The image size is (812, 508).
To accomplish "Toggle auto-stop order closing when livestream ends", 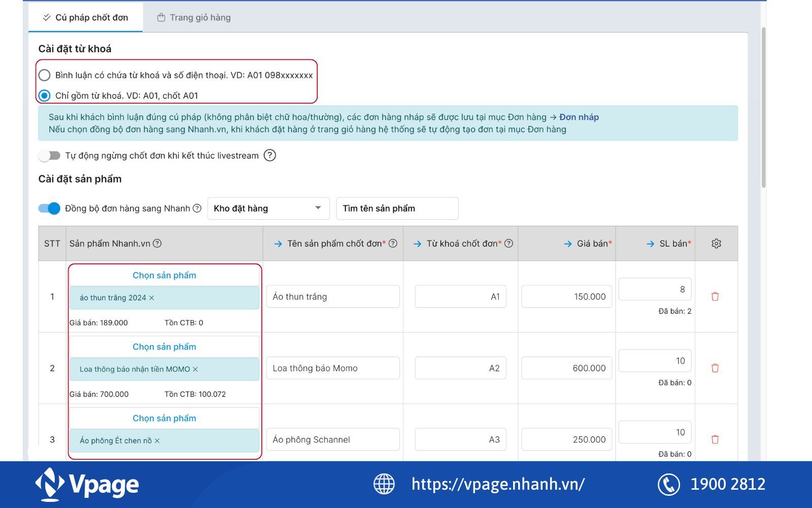I will pos(49,155).
